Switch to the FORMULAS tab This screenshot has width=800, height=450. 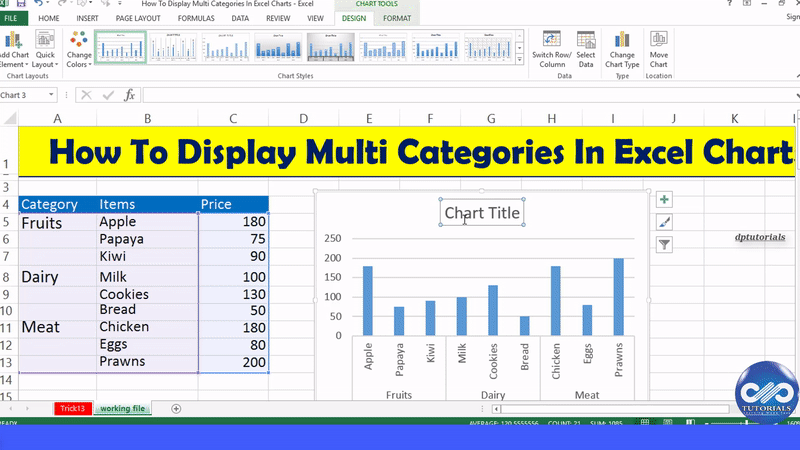coord(196,18)
